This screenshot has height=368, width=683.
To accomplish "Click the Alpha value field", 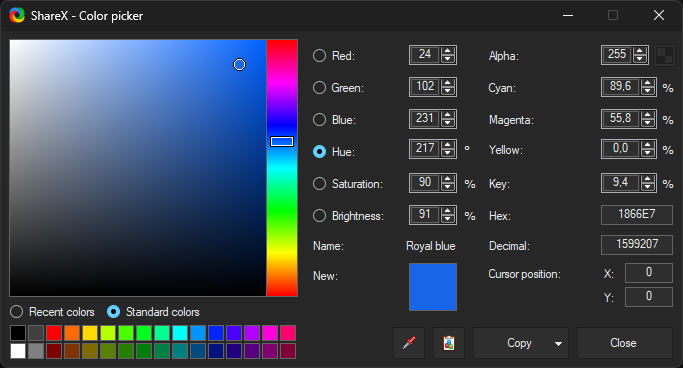I will (617, 55).
